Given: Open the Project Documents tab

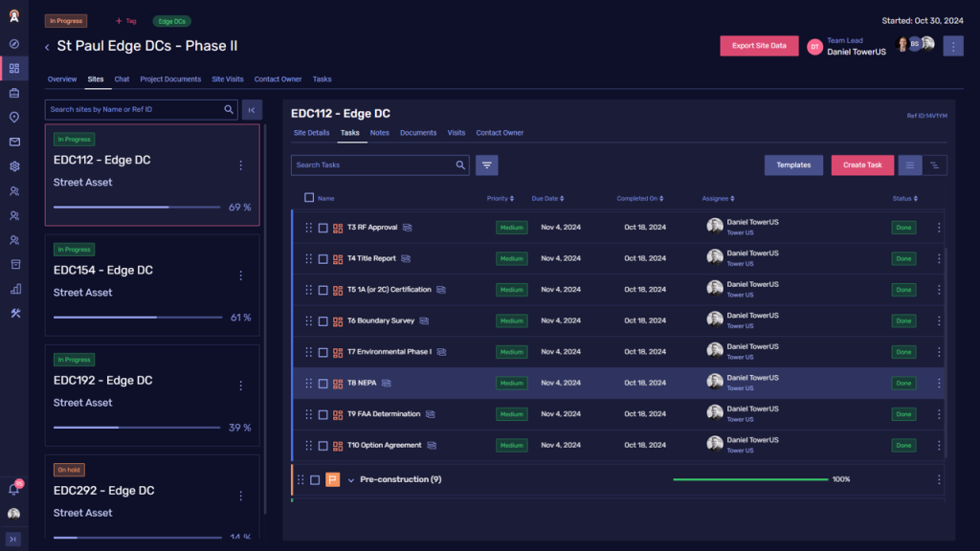Looking at the screenshot, I should click(170, 79).
